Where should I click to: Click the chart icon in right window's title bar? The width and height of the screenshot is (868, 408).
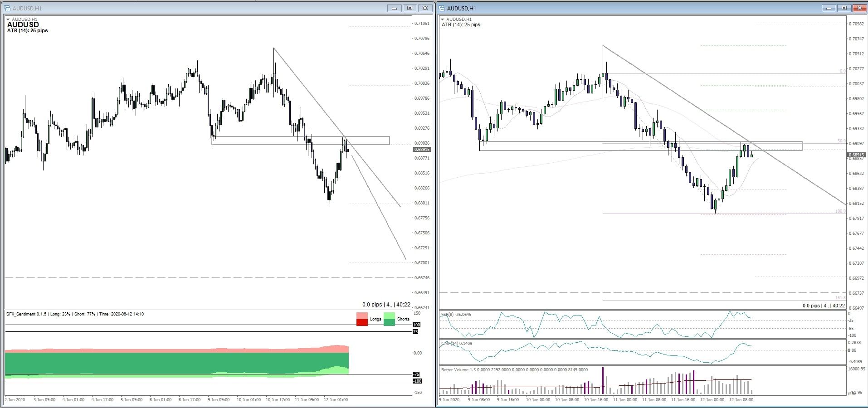pos(442,8)
